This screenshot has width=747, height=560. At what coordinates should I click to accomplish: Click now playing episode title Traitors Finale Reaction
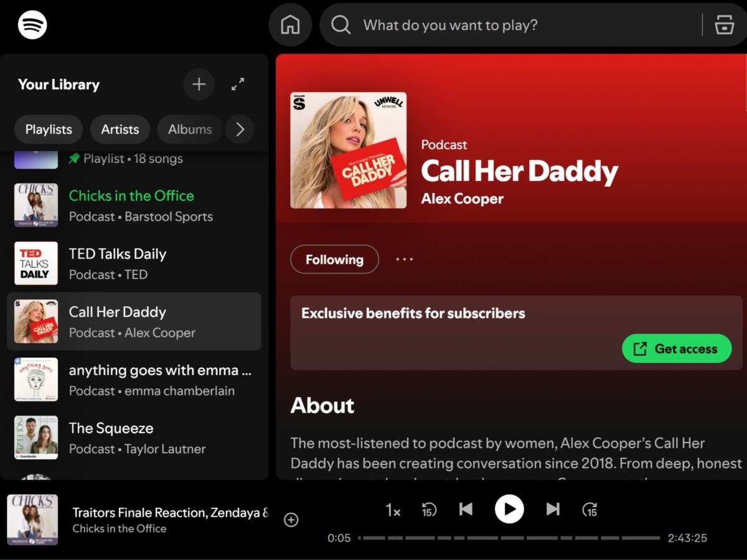click(170, 513)
